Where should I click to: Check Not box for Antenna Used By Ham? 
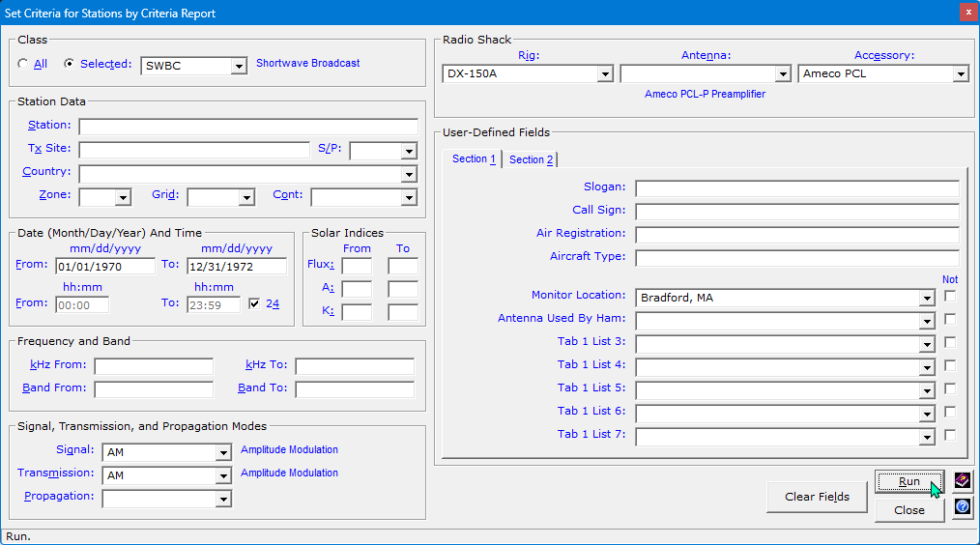pos(950,319)
